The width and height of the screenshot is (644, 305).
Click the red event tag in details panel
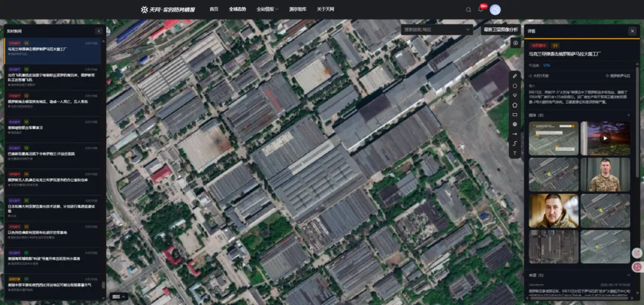coord(539,45)
